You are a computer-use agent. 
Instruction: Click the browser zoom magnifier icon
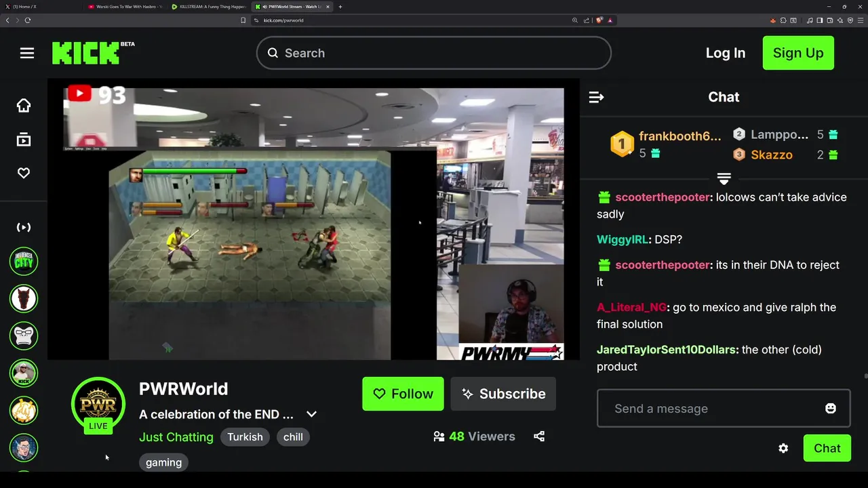pyautogui.click(x=575, y=20)
